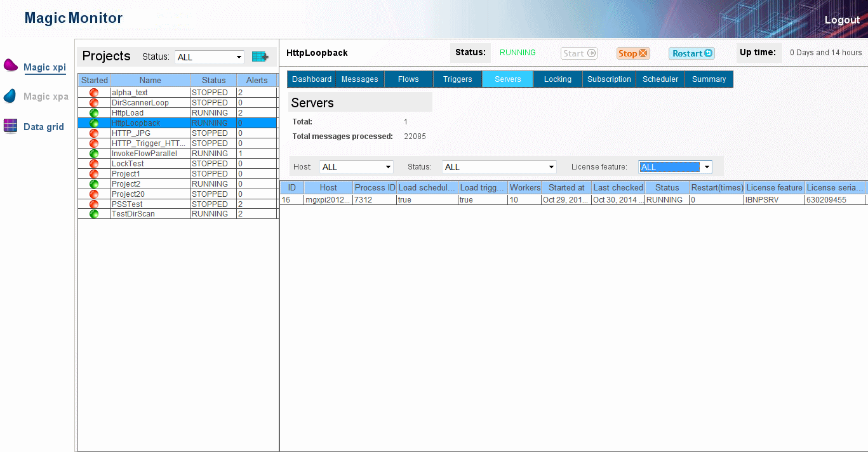
Task: Click the Magic xpi link text
Action: pos(44,67)
